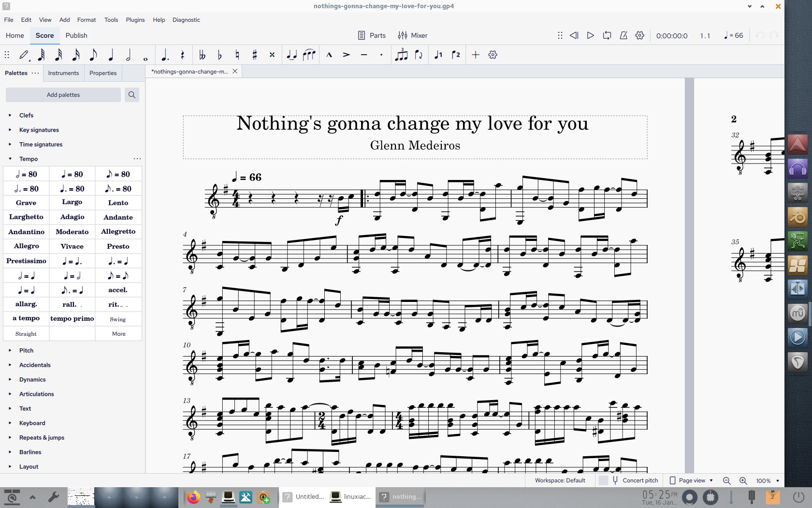Screen dimensions: 812x508
Task: Open note input toolbar settings gear
Action: [x=493, y=55]
